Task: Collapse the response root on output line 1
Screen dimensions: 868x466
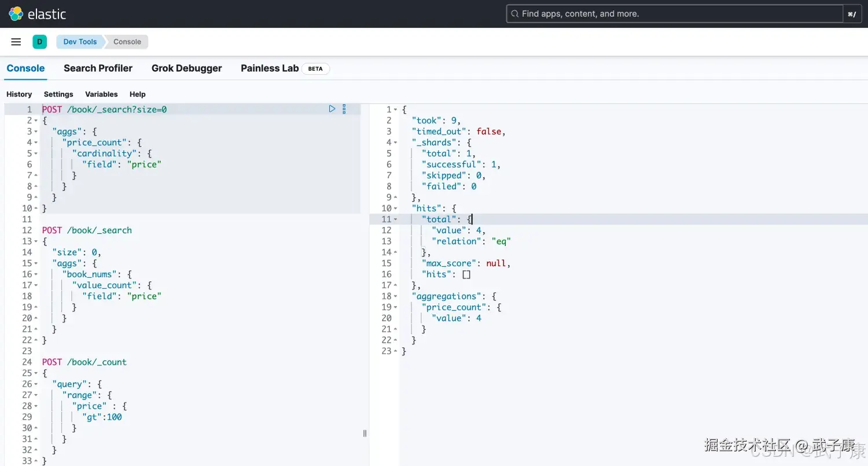Action: point(396,109)
